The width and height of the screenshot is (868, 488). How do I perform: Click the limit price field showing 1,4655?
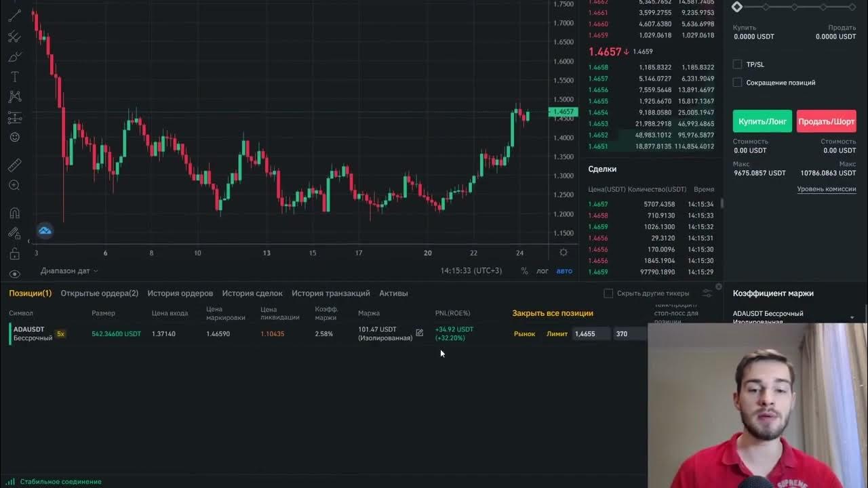[591, 333]
